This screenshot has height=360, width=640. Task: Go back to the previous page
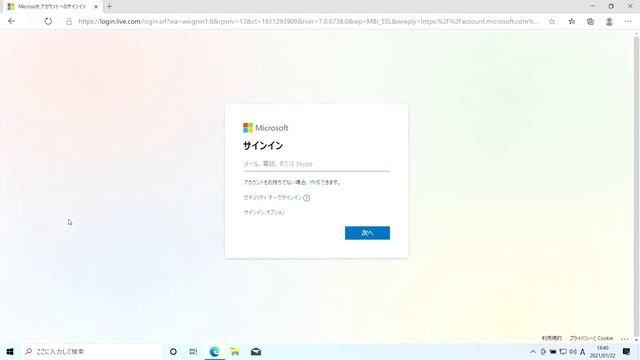[x=11, y=21]
